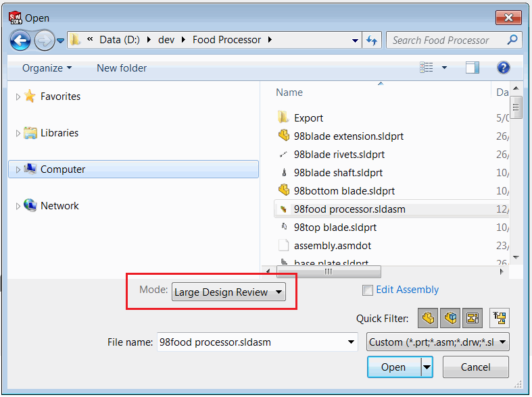Select 98blade extension.sldprt file
This screenshot has width=532, height=397.
(349, 136)
